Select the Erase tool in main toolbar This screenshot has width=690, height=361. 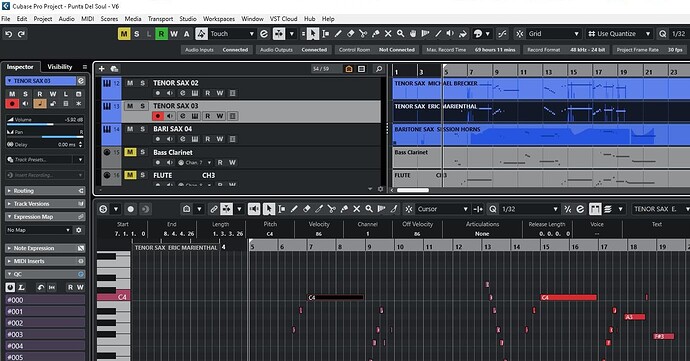350,34
